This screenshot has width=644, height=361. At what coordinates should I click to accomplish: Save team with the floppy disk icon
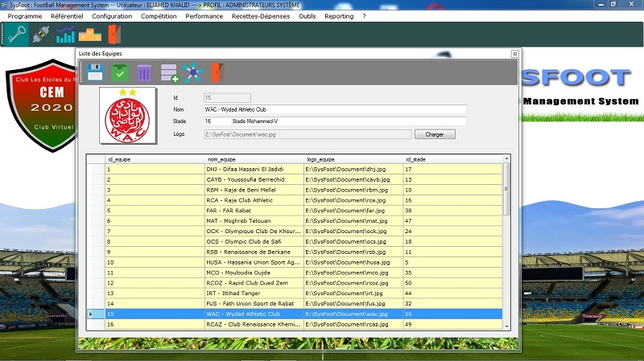click(95, 73)
